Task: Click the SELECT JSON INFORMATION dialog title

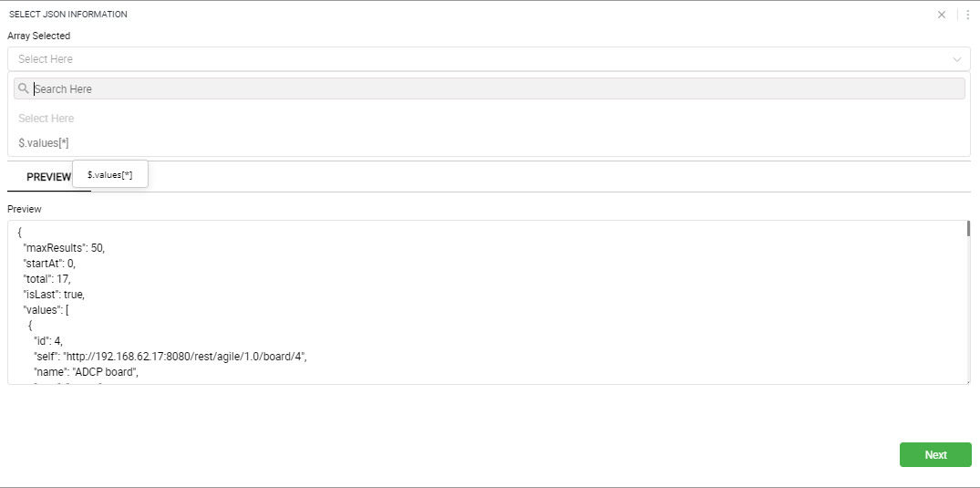Action: (x=68, y=15)
